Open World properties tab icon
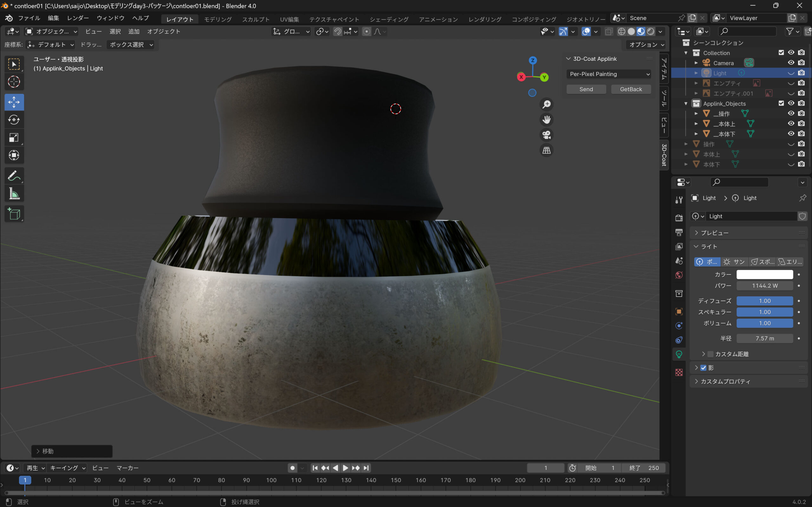The width and height of the screenshot is (812, 507). click(x=679, y=275)
